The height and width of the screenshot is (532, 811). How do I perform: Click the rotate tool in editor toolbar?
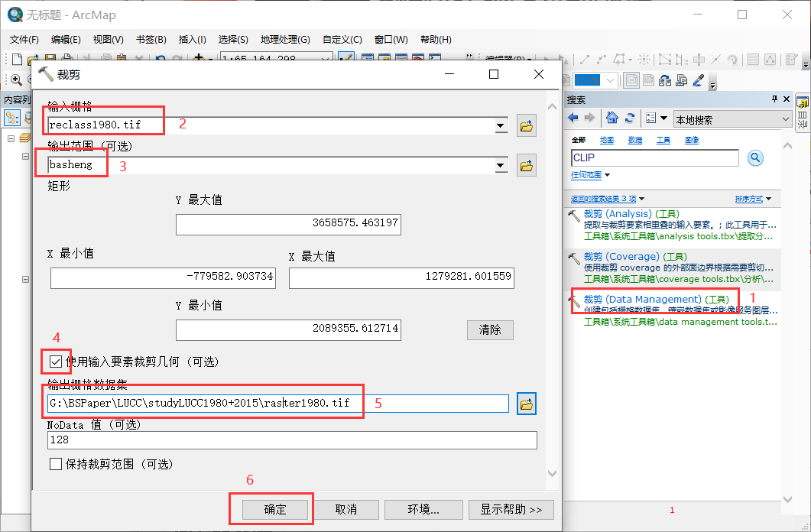tap(732, 60)
